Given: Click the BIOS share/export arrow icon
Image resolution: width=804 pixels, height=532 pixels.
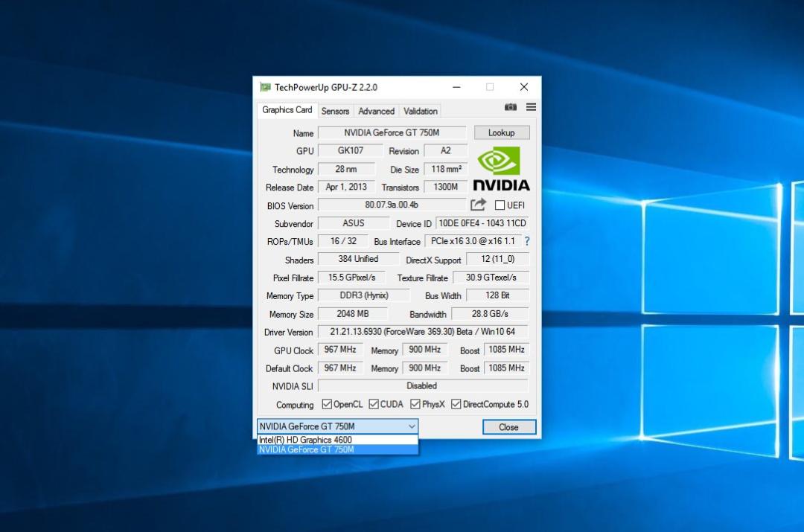Looking at the screenshot, I should coord(479,205).
